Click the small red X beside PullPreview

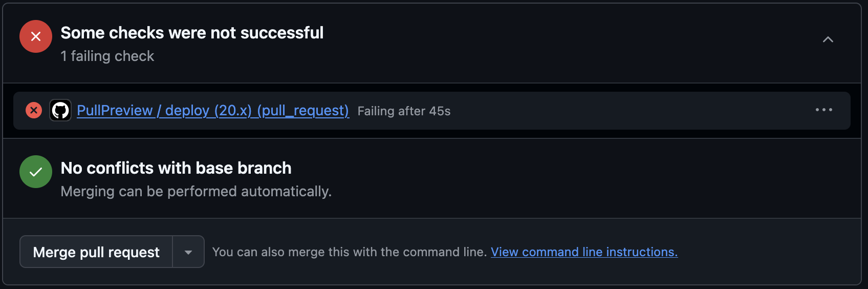coord(34,110)
